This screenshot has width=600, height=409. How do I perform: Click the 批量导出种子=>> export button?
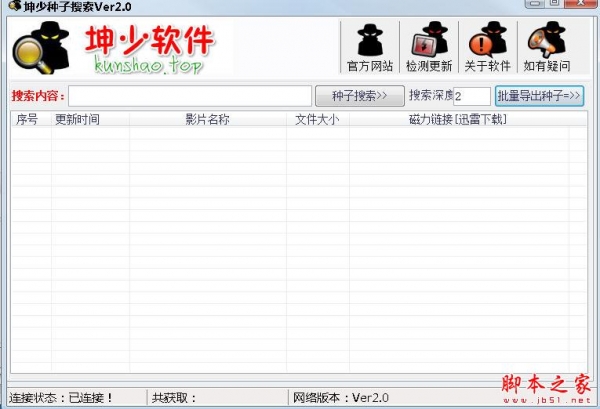[539, 96]
